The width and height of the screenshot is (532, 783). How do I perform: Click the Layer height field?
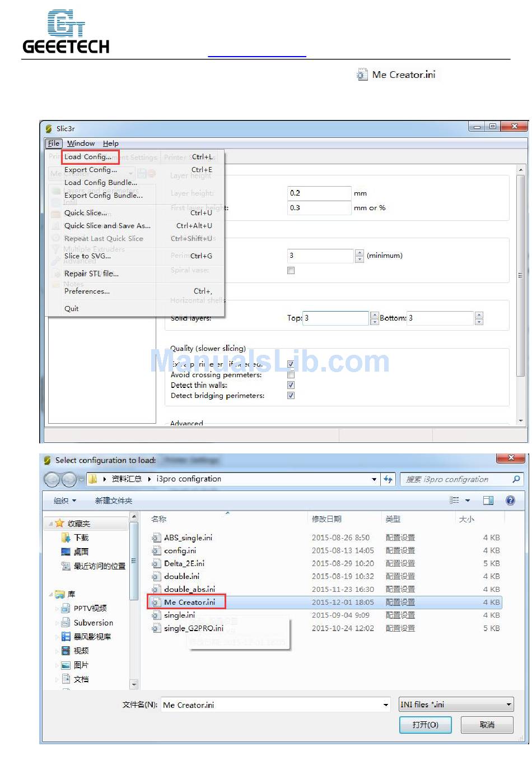[319, 193]
